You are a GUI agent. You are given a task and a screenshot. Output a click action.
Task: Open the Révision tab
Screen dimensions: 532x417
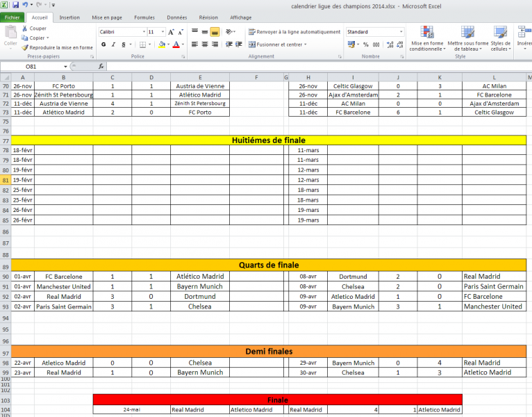pyautogui.click(x=208, y=17)
